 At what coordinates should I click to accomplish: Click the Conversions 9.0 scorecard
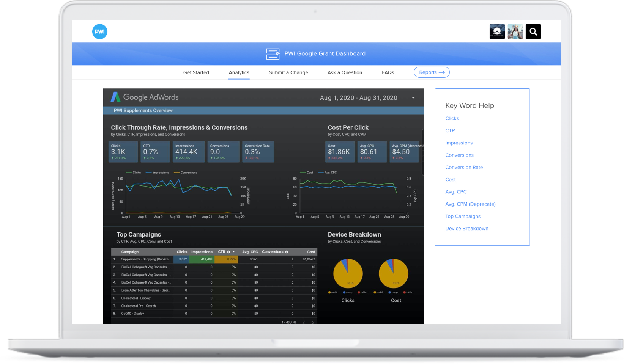(223, 152)
